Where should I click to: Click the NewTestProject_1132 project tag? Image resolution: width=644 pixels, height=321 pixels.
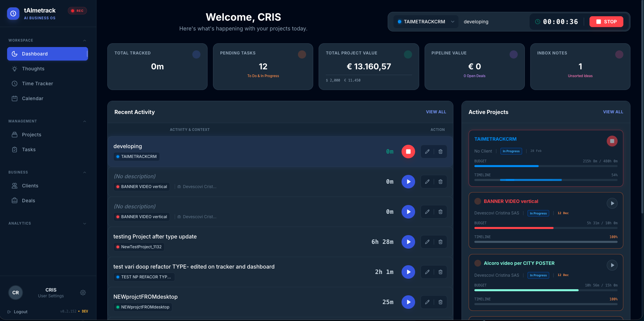coord(139,247)
